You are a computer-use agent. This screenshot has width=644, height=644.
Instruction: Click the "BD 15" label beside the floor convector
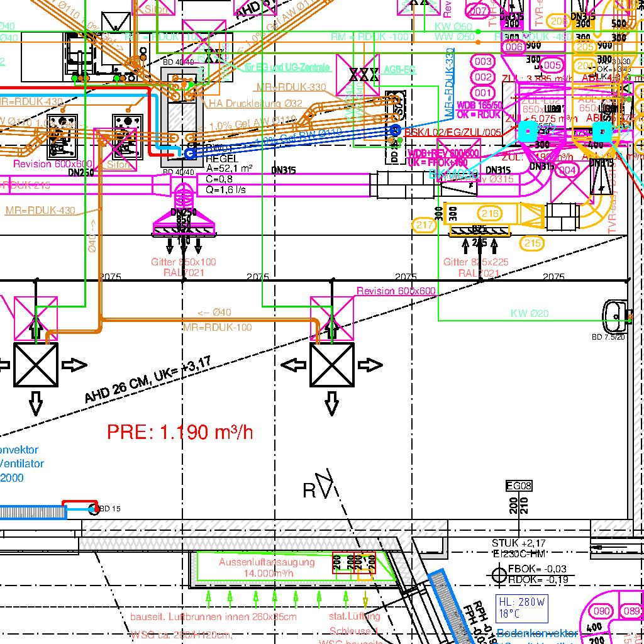pyautogui.click(x=110, y=509)
